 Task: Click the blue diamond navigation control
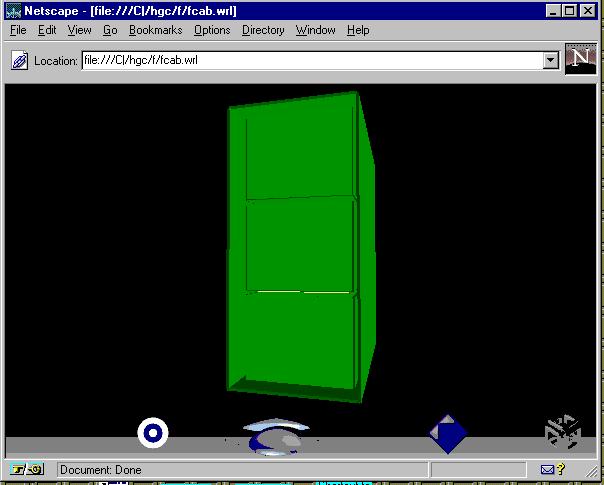pos(448,434)
